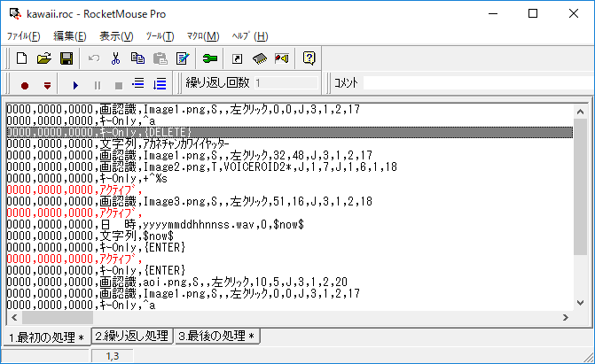Minimize the RocketMouse Pro window
Viewport: 595px width, 364px height.
point(493,14)
